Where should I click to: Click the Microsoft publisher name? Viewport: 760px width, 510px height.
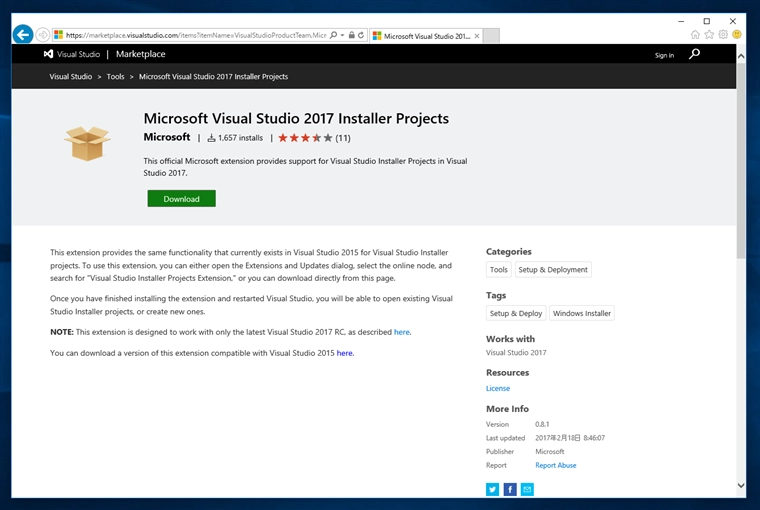pyautogui.click(x=167, y=137)
